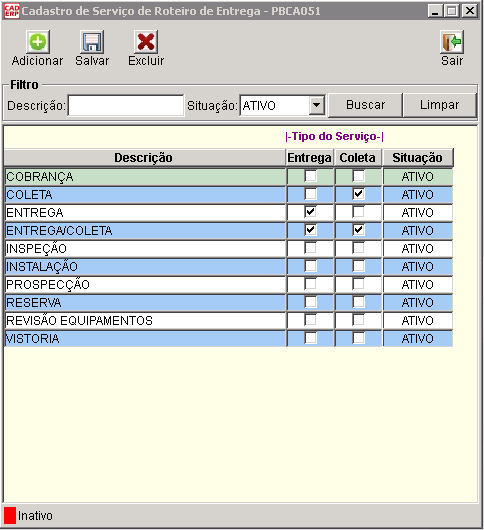
Task: Check Coleta box for COBRANÇA row
Action: [x=358, y=176]
